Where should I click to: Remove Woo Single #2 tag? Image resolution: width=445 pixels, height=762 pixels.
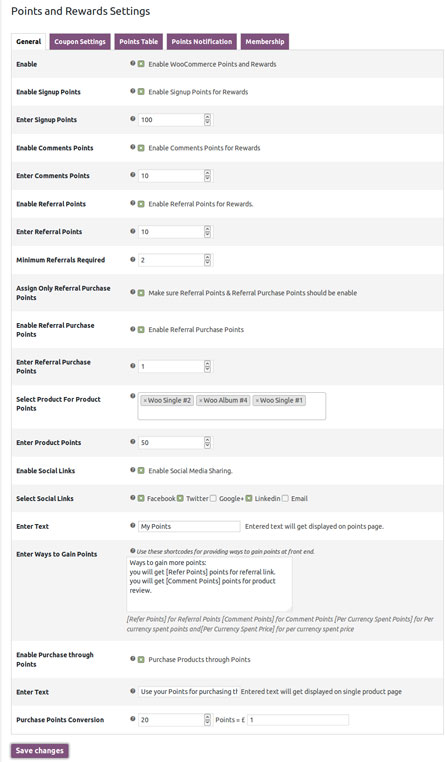point(145,400)
